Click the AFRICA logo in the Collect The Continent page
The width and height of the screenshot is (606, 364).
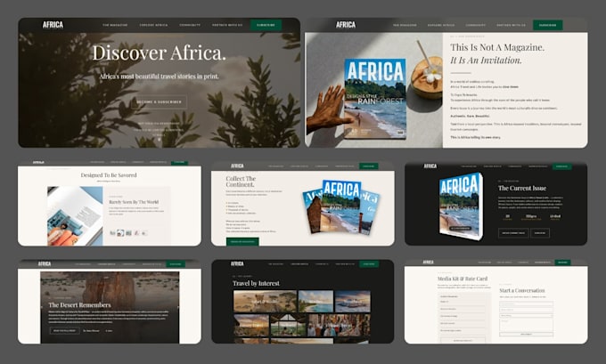click(237, 166)
